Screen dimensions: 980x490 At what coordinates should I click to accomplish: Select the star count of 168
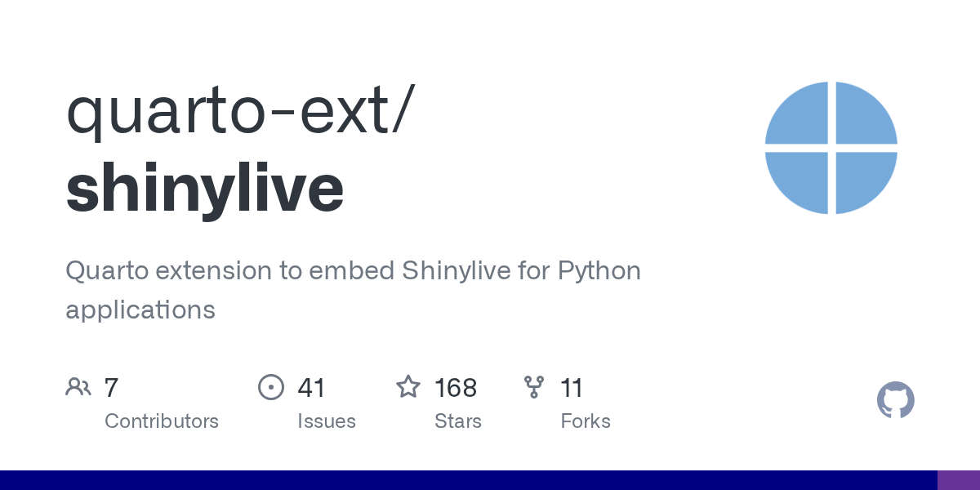(x=456, y=388)
